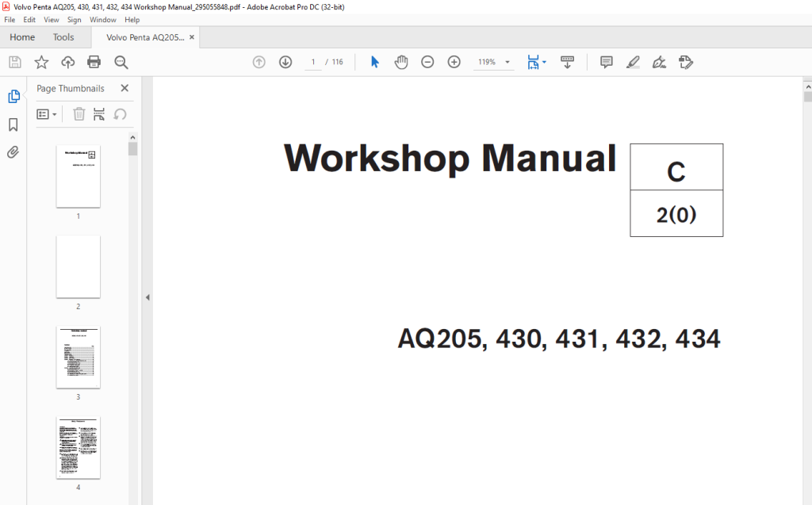The width and height of the screenshot is (812, 505).
Task: Click the 'C' box on the page
Action: coord(676,167)
